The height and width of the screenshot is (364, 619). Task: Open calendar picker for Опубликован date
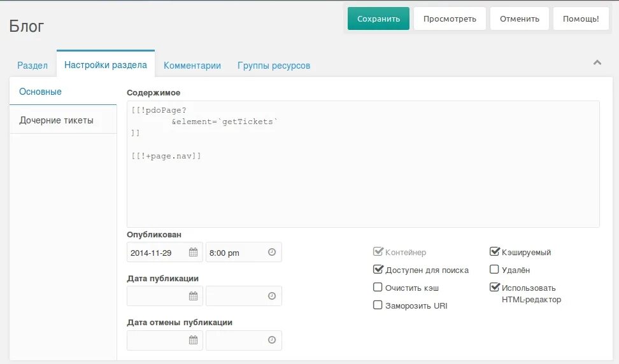193,253
